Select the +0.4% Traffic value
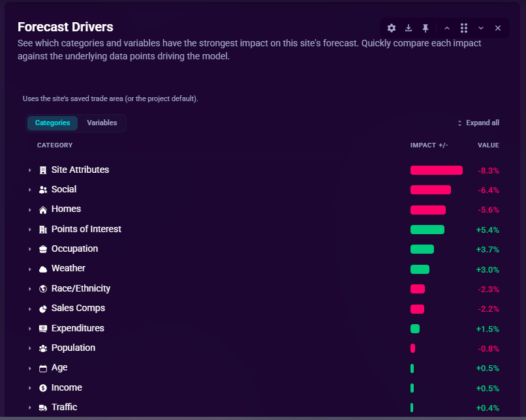Viewport: 526px width, 420px height. pyautogui.click(x=487, y=408)
